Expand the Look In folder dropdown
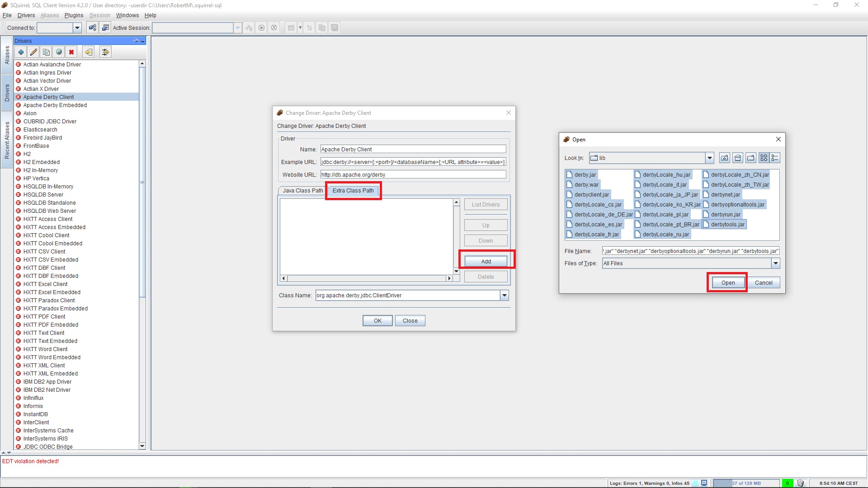The width and height of the screenshot is (868, 488). point(709,158)
